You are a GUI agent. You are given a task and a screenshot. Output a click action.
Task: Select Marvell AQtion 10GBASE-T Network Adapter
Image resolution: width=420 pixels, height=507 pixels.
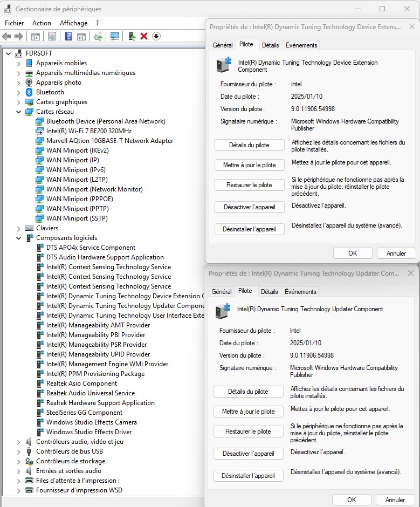point(109,141)
